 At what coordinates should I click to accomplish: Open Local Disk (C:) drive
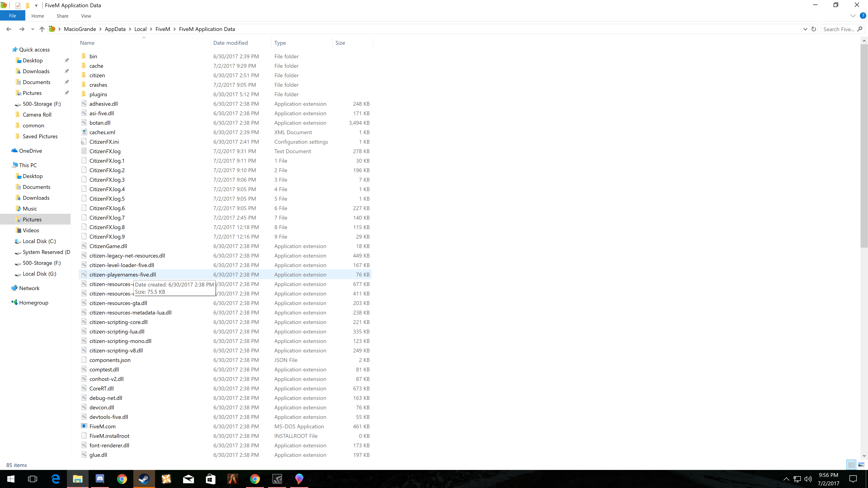pyautogui.click(x=39, y=242)
